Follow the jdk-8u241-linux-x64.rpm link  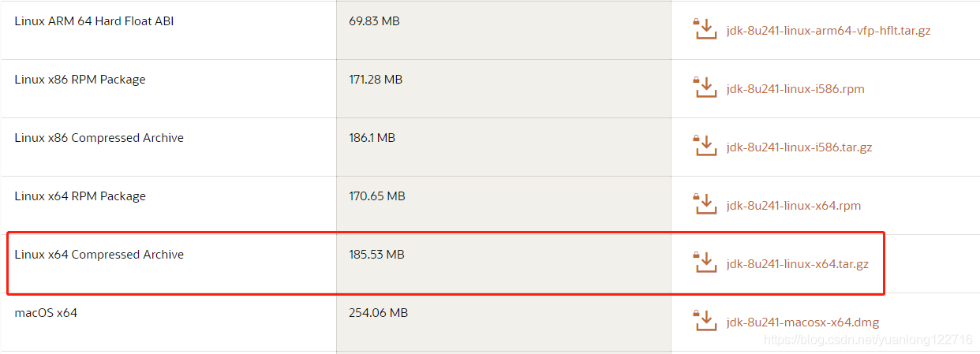793,206
